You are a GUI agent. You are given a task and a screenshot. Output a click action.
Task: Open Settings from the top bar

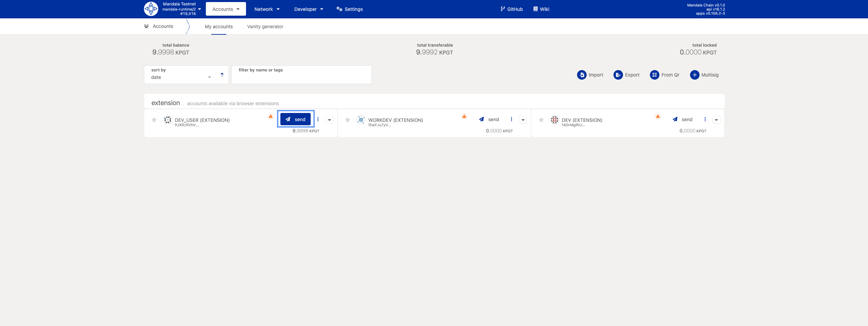[349, 9]
